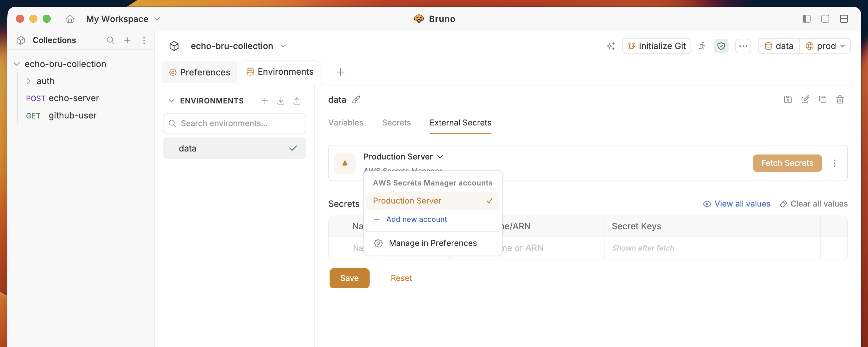
Task: Collapse echo-bru-collection in sidebar tree
Action: [x=16, y=64]
